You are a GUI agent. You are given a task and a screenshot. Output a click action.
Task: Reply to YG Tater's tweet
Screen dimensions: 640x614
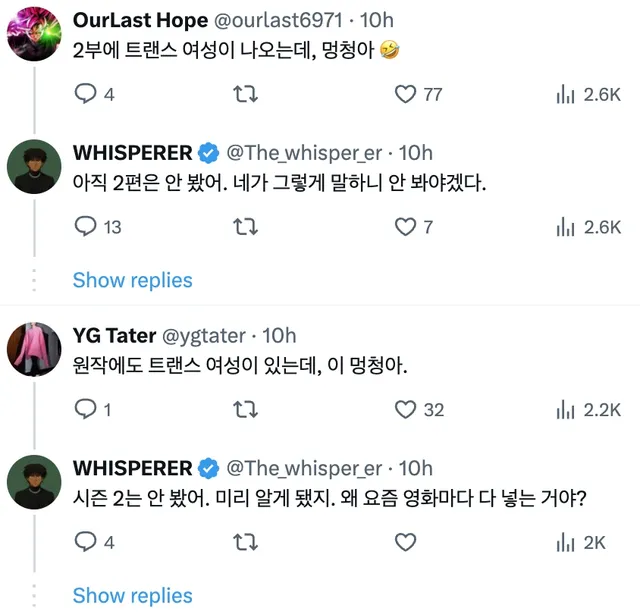pos(87,409)
